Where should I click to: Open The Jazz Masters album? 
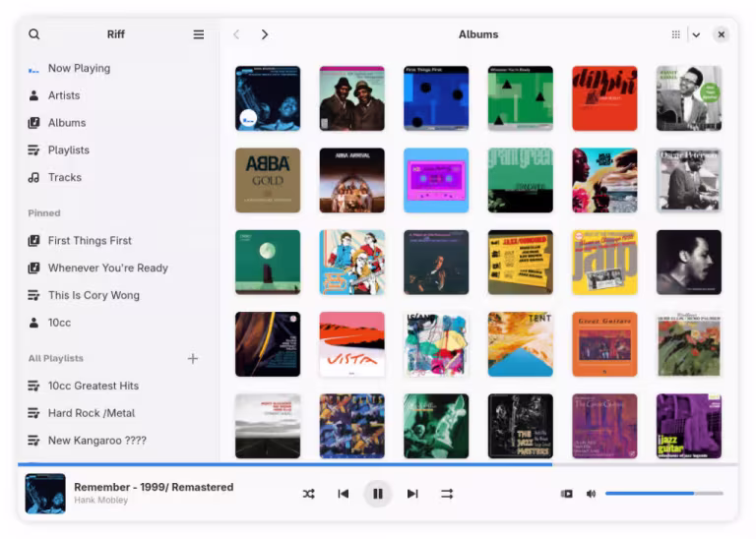pyautogui.click(x=520, y=426)
